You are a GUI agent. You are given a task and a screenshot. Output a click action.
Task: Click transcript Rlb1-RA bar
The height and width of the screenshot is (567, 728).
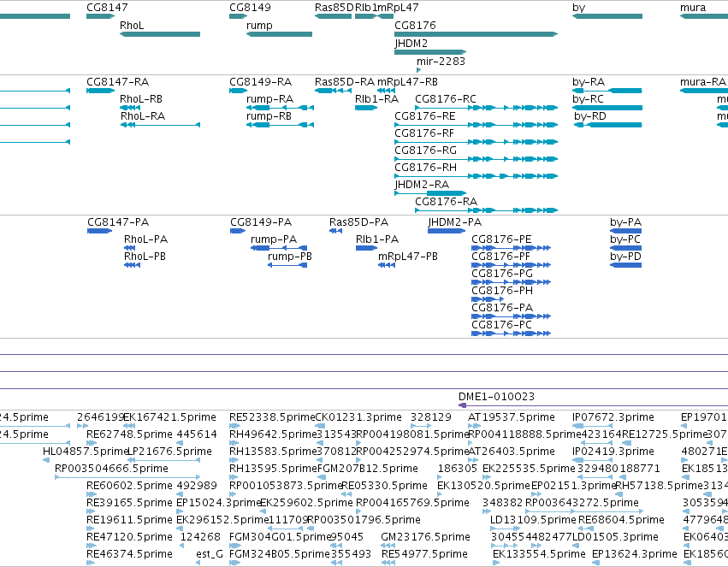tap(366, 108)
